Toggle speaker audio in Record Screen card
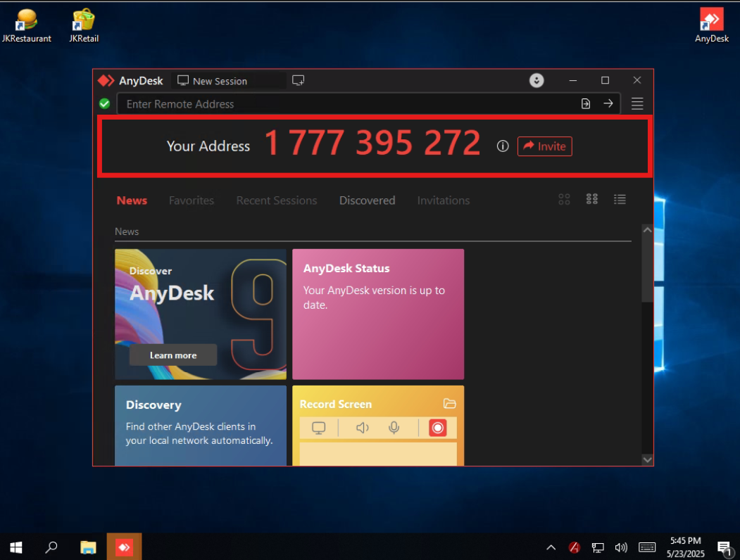The image size is (740, 560). click(x=362, y=428)
